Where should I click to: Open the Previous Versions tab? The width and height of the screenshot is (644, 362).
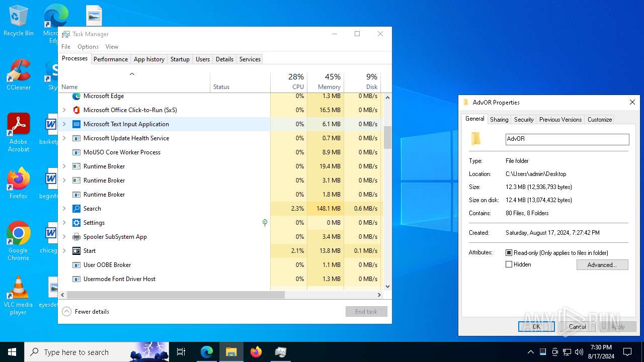(560, 120)
